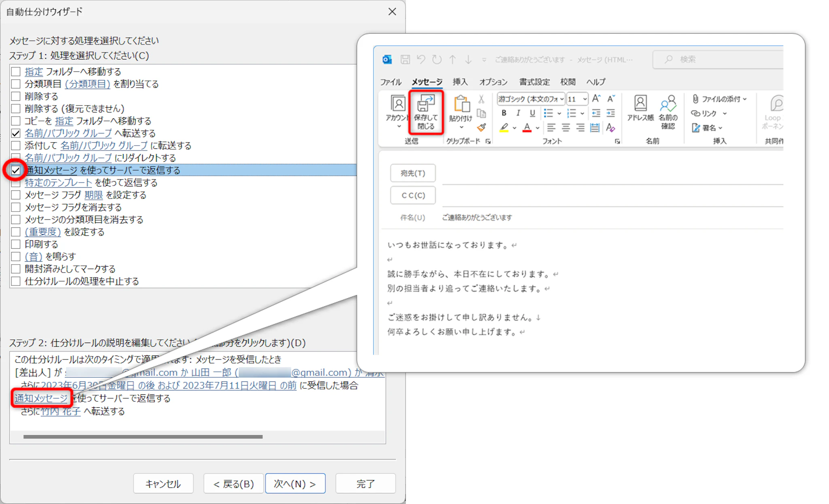Enable the 印刷する (print) checkbox

click(x=16, y=244)
